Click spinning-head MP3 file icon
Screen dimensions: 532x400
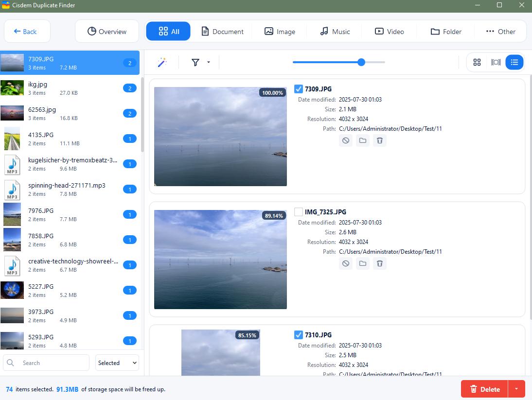[12, 190]
